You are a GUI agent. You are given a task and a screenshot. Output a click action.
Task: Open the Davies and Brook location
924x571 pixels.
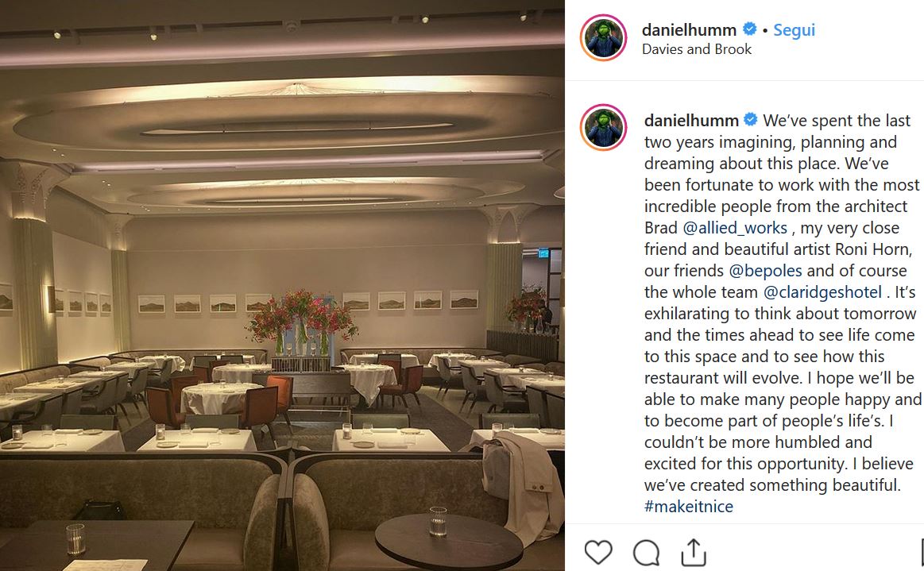click(x=697, y=49)
